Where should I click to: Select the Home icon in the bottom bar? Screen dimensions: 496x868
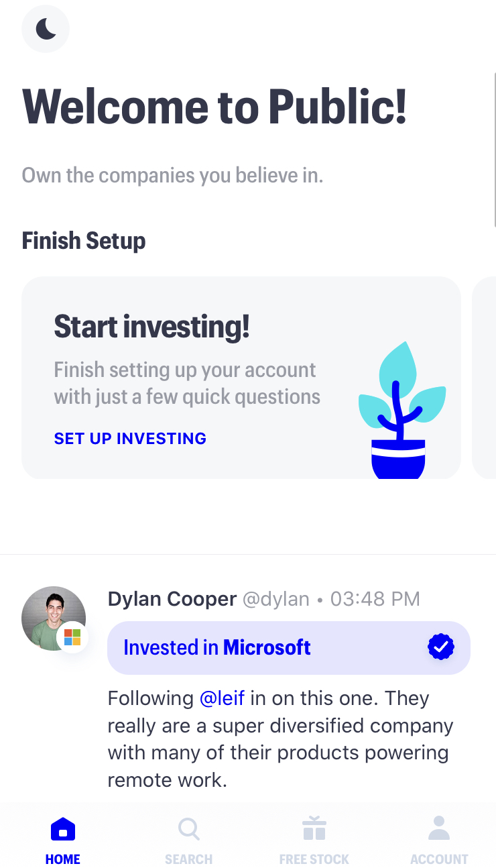(x=63, y=830)
